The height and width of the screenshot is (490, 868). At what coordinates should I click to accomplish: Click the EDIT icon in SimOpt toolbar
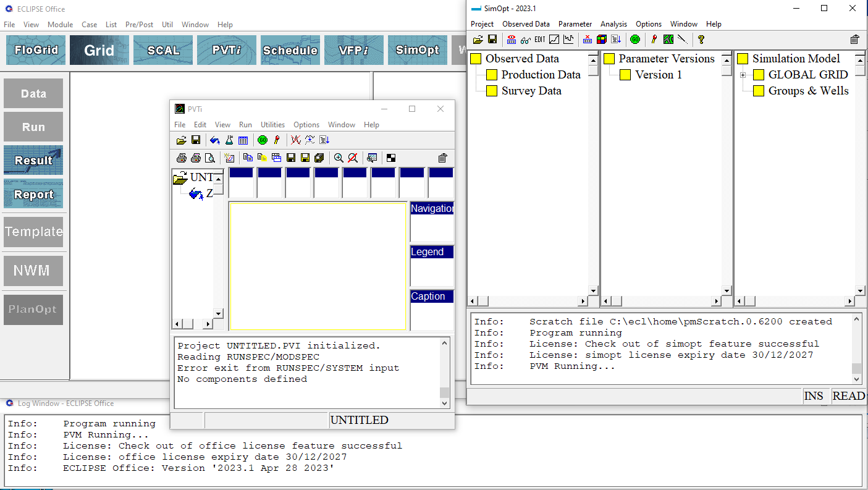540,40
